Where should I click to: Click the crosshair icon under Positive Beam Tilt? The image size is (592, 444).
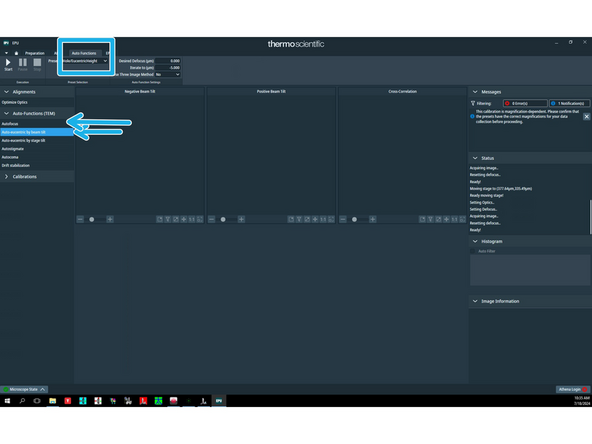pyautogui.click(x=315, y=219)
